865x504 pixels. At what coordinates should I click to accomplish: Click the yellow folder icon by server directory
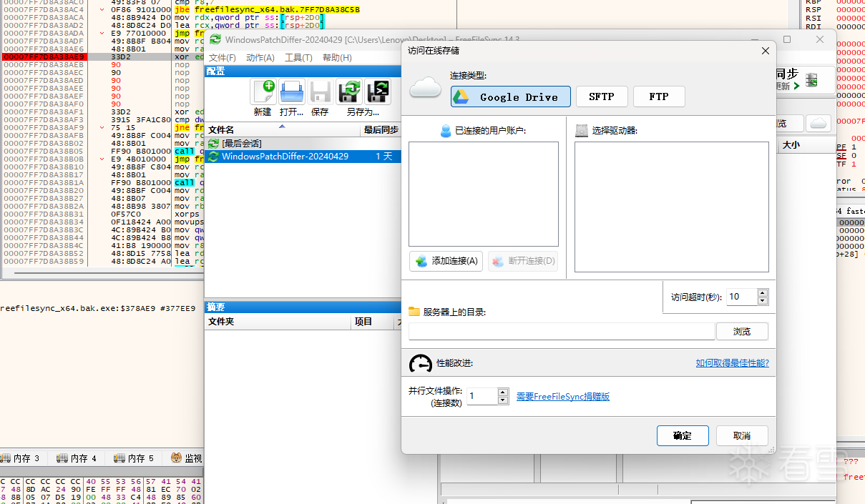click(414, 312)
